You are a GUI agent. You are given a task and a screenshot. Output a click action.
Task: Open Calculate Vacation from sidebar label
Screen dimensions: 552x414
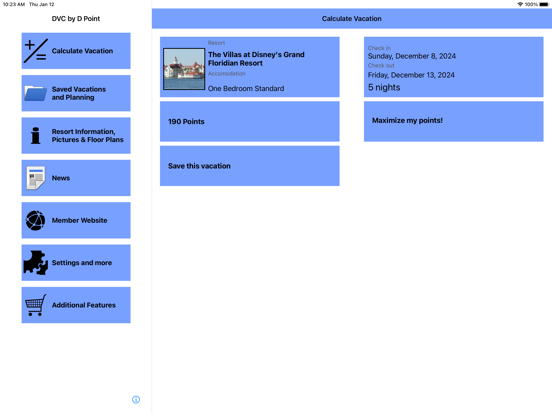[82, 51]
